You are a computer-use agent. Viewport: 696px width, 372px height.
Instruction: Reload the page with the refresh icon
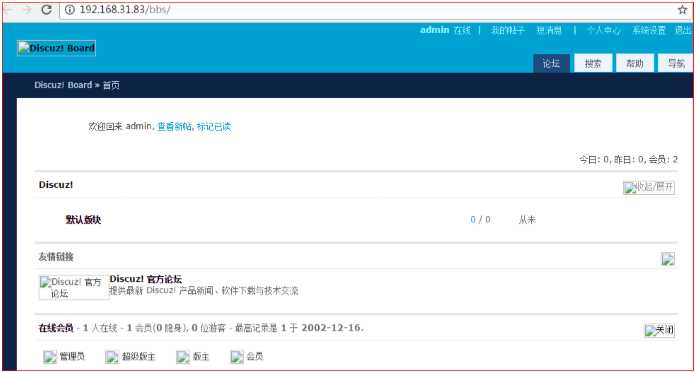tap(47, 10)
